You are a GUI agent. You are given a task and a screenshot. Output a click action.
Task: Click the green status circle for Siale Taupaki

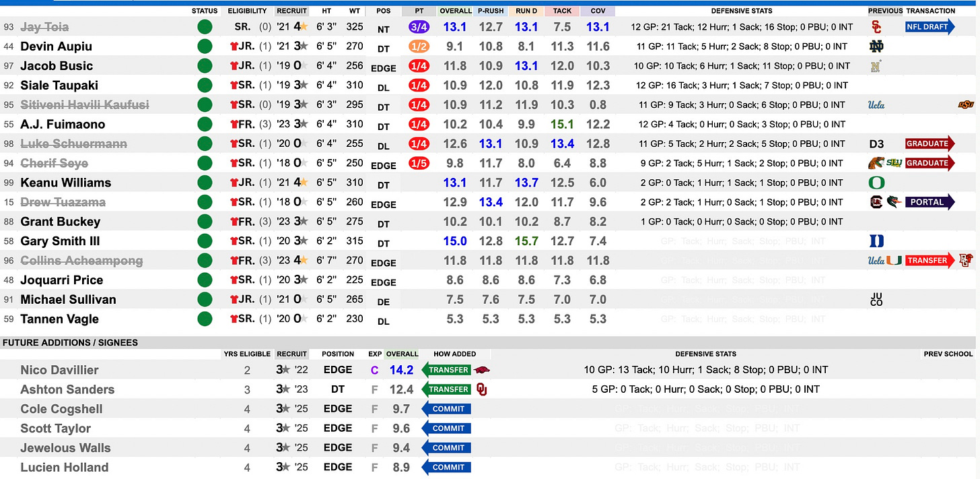(205, 86)
